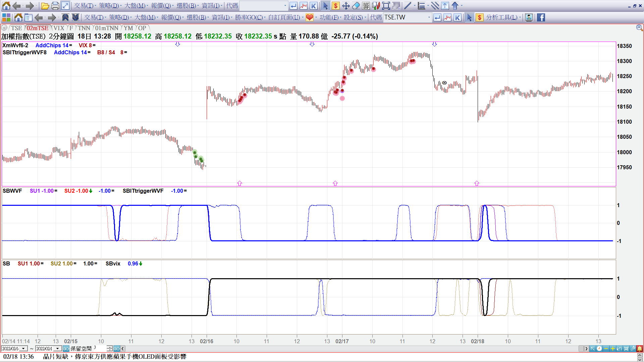This screenshot has width=644, height=362.
Task: Switch to the VIX tab
Action: 59,28
